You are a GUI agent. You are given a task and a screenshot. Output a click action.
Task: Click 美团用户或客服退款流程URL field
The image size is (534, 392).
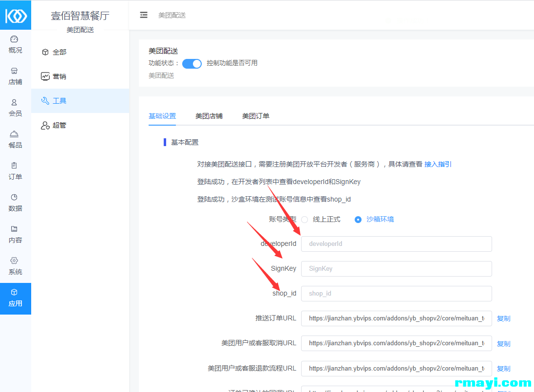click(397, 369)
